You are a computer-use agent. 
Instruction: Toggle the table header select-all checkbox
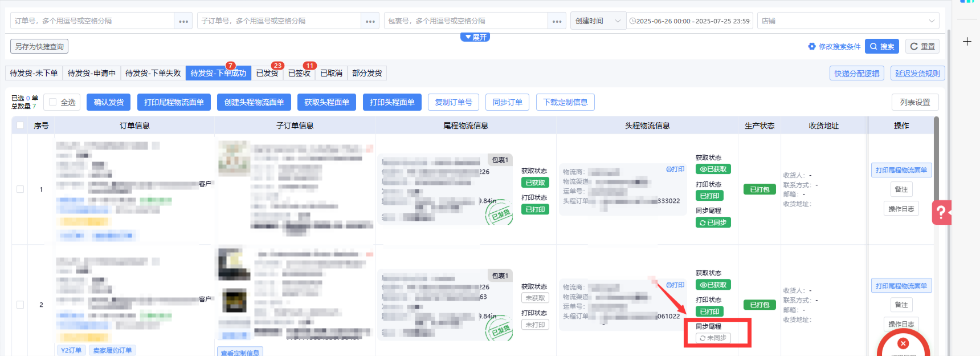click(x=21, y=126)
